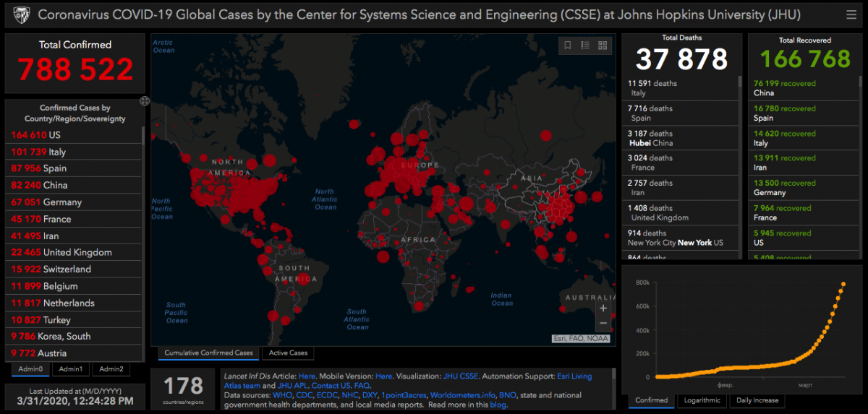The width and height of the screenshot is (868, 414).
Task: Select the Active Cases map tab
Action: 288,353
